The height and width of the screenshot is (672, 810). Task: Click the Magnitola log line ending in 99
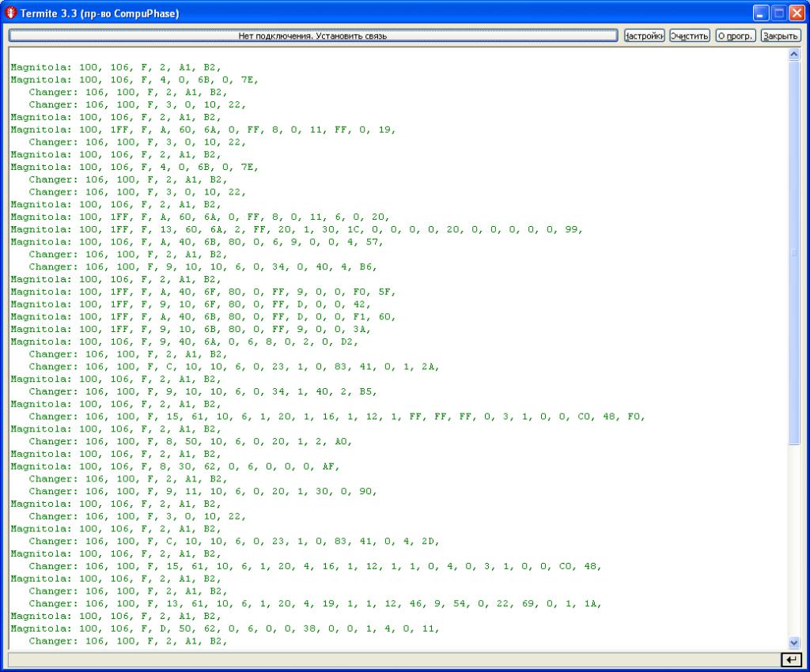(x=297, y=229)
